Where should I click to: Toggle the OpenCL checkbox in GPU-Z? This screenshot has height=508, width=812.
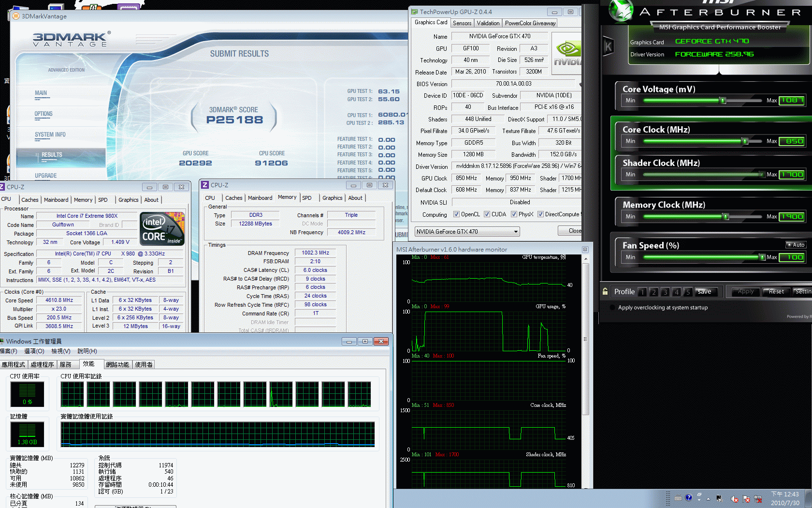pyautogui.click(x=456, y=214)
